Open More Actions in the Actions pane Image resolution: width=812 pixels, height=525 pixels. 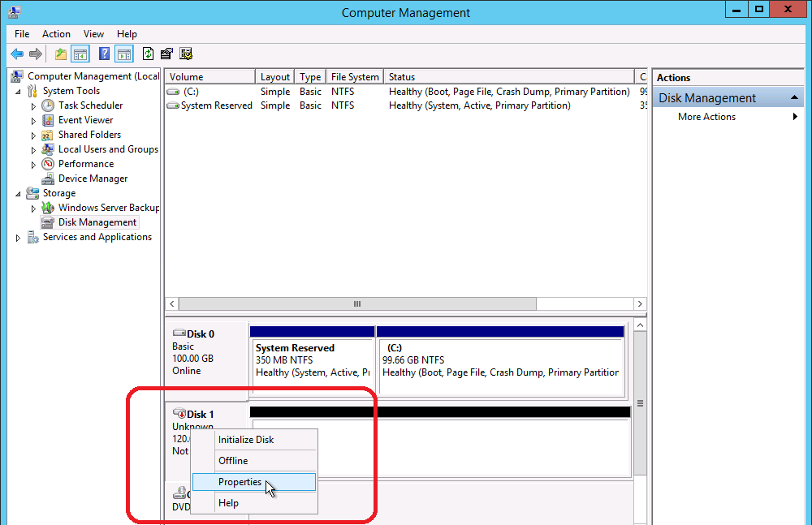coord(707,117)
